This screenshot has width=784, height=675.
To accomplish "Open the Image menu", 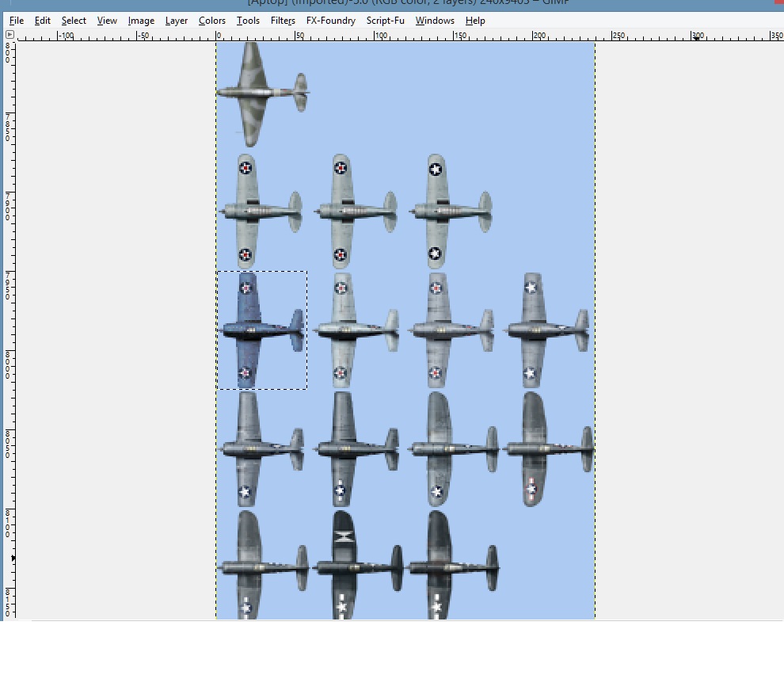I will click(x=141, y=21).
